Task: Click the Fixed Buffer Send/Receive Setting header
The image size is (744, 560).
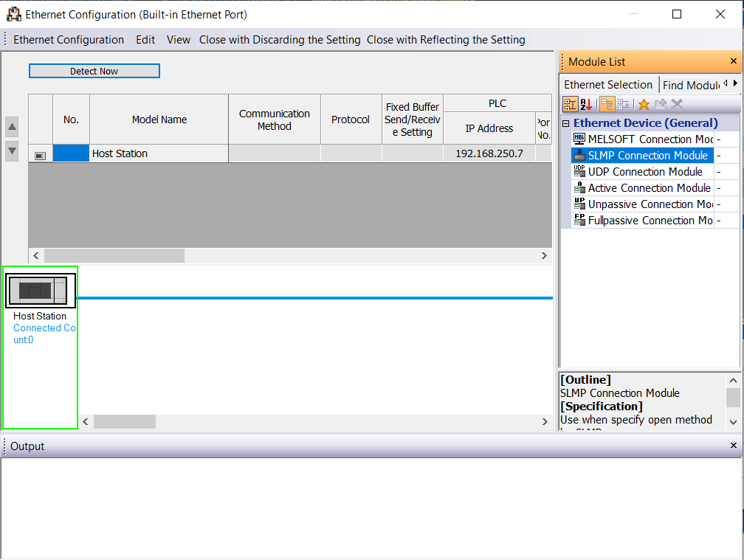Action: click(x=413, y=120)
